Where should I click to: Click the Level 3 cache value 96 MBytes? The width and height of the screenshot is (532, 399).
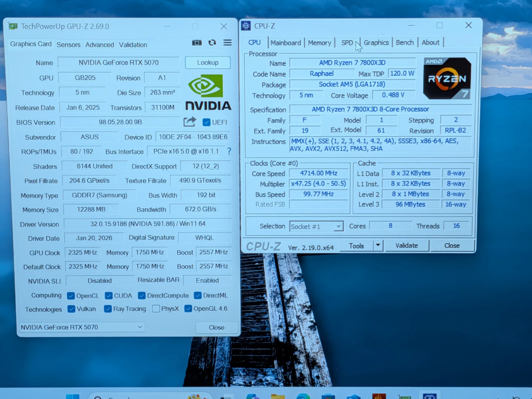coord(410,204)
